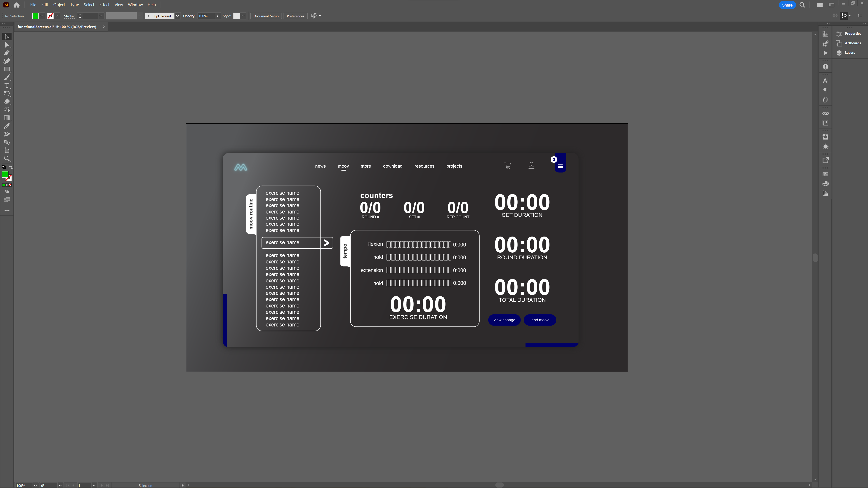Select the Puppet Warp tool

pos(7,134)
